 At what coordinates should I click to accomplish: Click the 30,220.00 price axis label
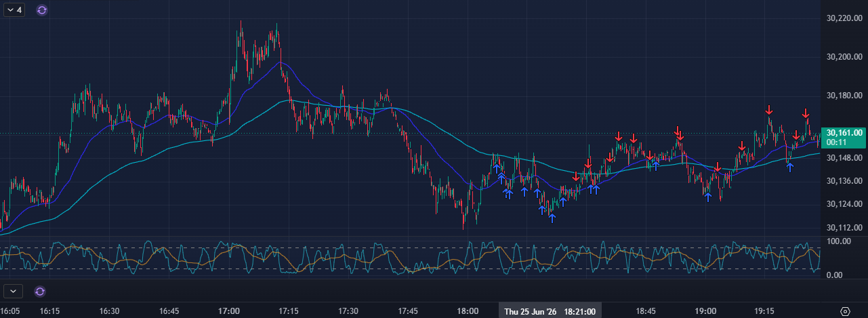coord(844,18)
